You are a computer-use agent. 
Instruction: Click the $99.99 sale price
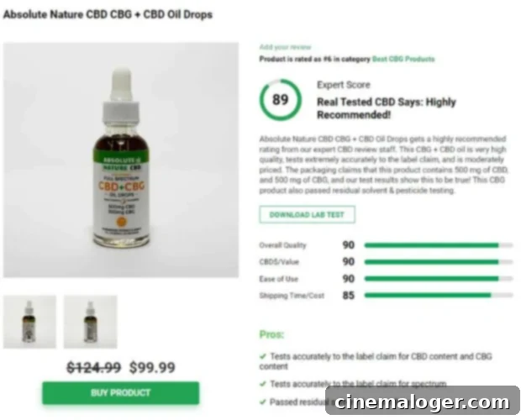pyautogui.click(x=152, y=368)
